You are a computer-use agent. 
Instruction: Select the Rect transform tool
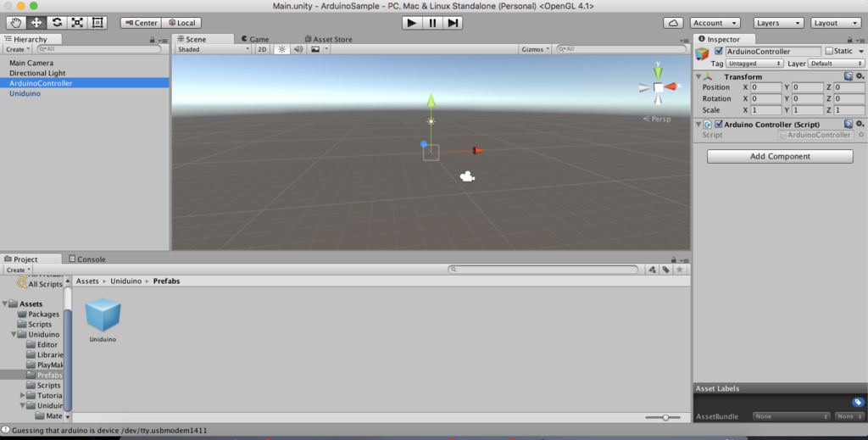click(97, 23)
